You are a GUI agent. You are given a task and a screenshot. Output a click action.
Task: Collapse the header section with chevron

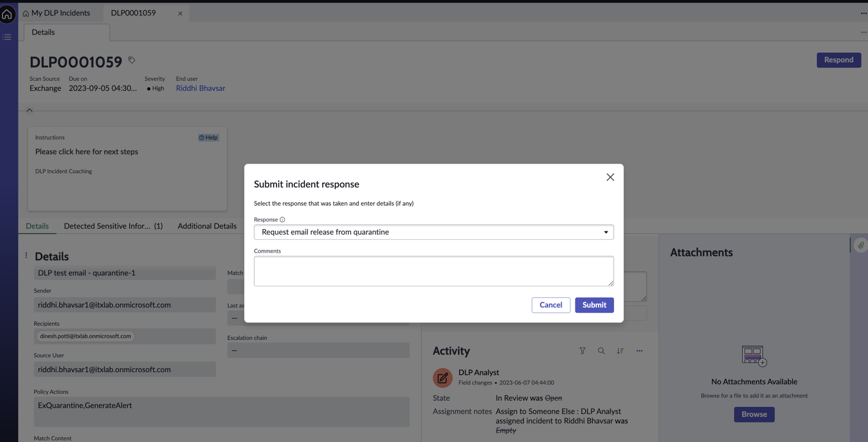pos(29,110)
